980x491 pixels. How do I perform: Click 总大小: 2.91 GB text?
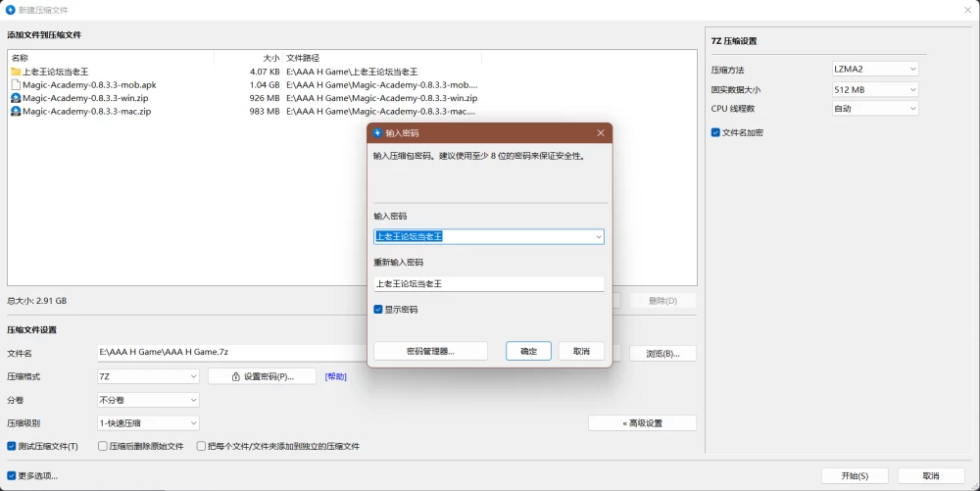[37, 301]
